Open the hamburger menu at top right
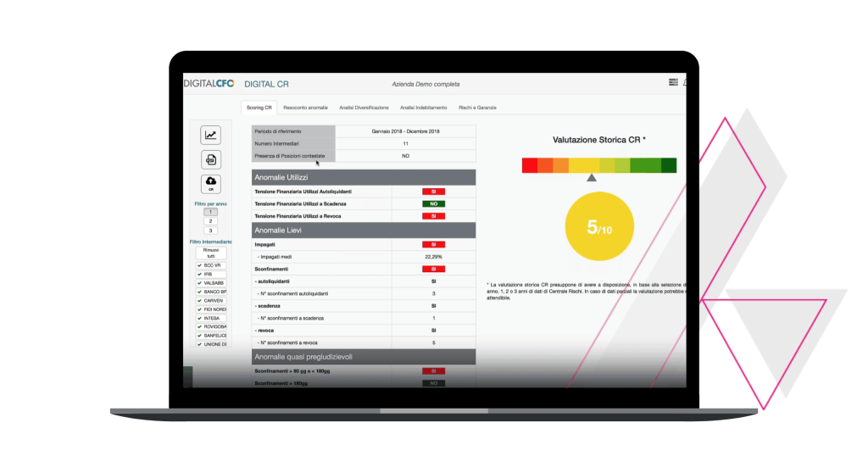Viewport: 868px width, 456px height. (x=673, y=82)
